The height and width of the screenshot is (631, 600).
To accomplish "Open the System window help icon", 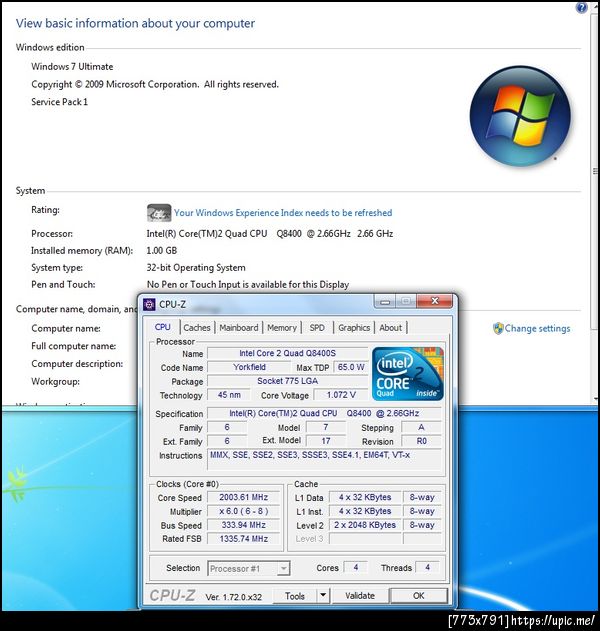I will point(582,8).
